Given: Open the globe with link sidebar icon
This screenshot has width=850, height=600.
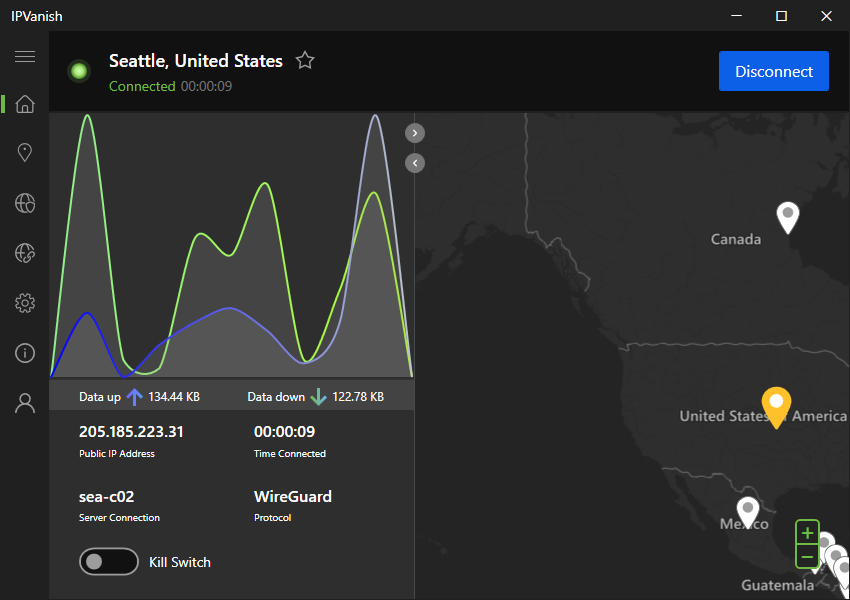Looking at the screenshot, I should [x=25, y=254].
